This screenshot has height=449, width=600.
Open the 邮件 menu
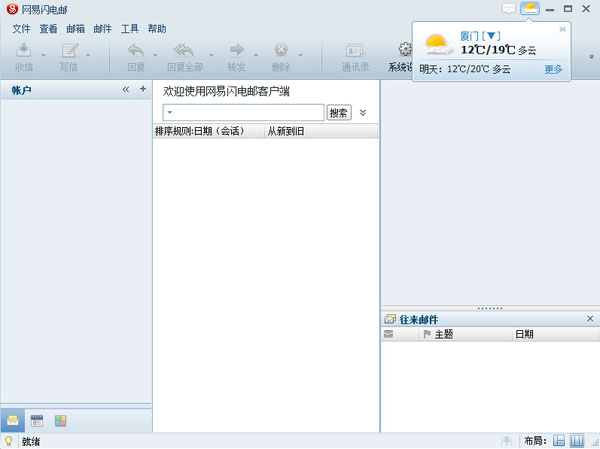click(102, 29)
